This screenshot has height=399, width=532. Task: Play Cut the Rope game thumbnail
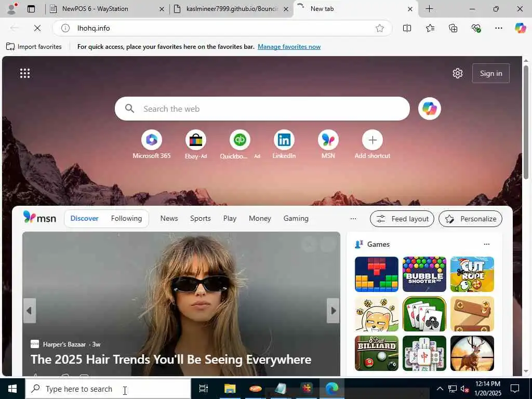[x=472, y=274]
